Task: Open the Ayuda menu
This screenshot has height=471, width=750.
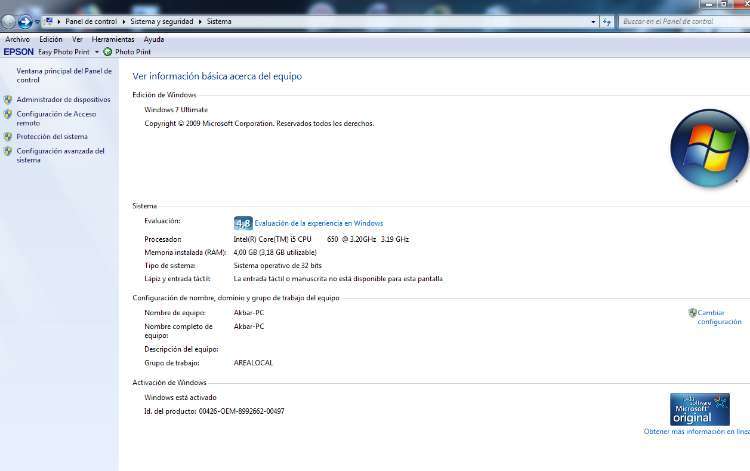Action: [154, 39]
